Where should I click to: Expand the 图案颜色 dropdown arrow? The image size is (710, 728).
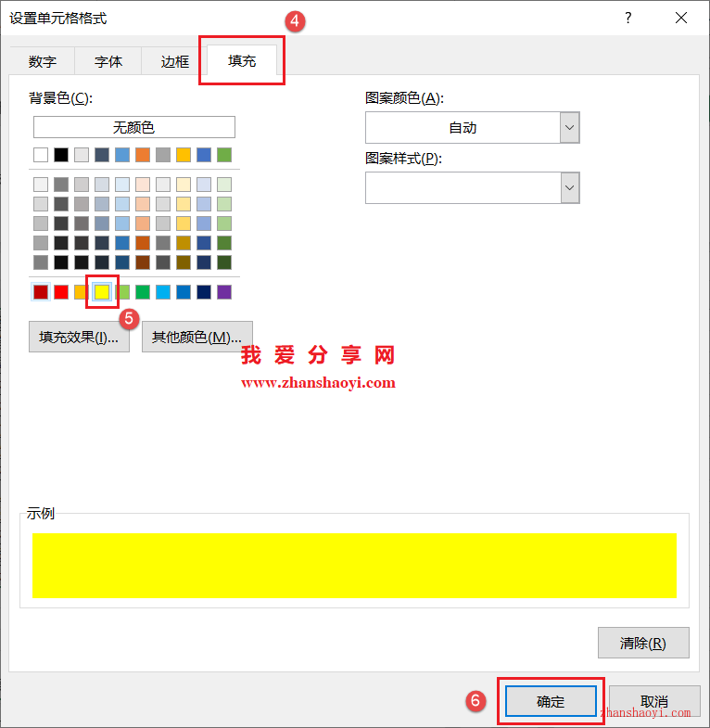[x=570, y=128]
